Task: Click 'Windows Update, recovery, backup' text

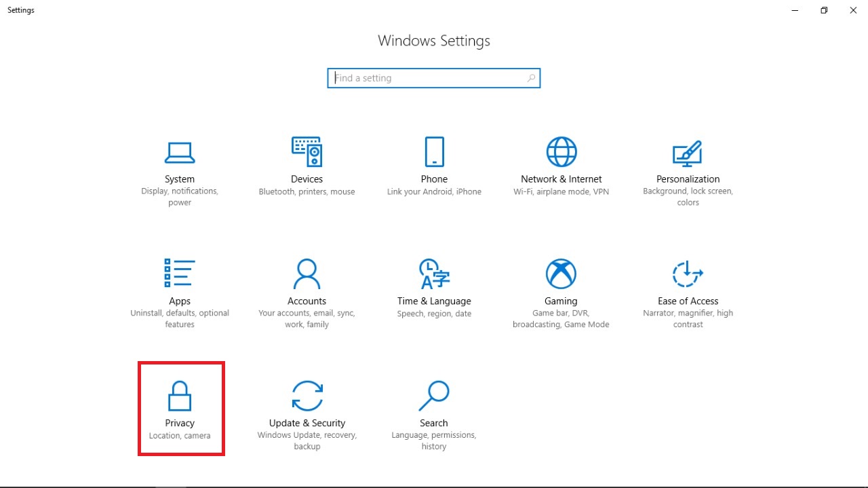Action: click(307, 441)
